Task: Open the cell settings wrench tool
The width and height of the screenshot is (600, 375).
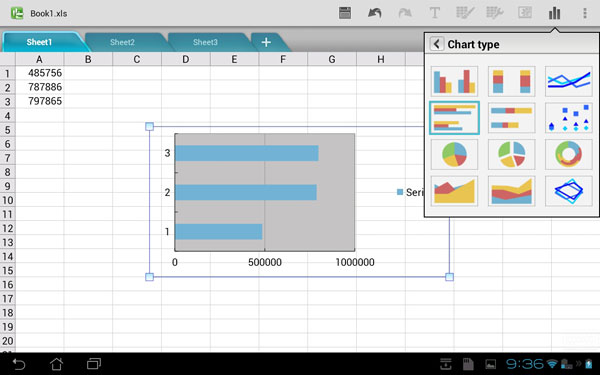Action: tap(495, 13)
